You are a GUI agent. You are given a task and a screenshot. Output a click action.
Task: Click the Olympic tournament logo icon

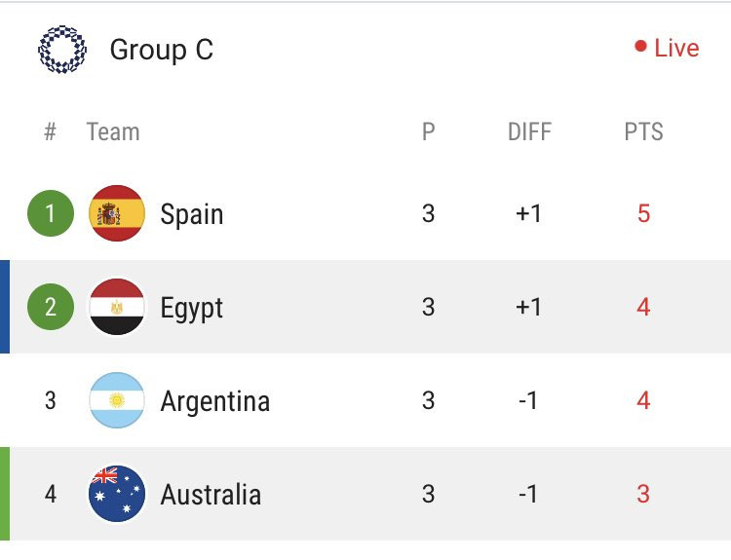coord(62,50)
